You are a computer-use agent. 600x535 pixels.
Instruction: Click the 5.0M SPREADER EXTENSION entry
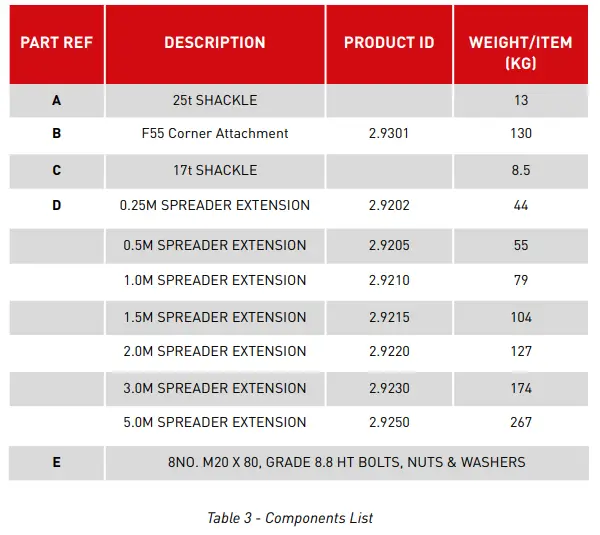click(215, 422)
